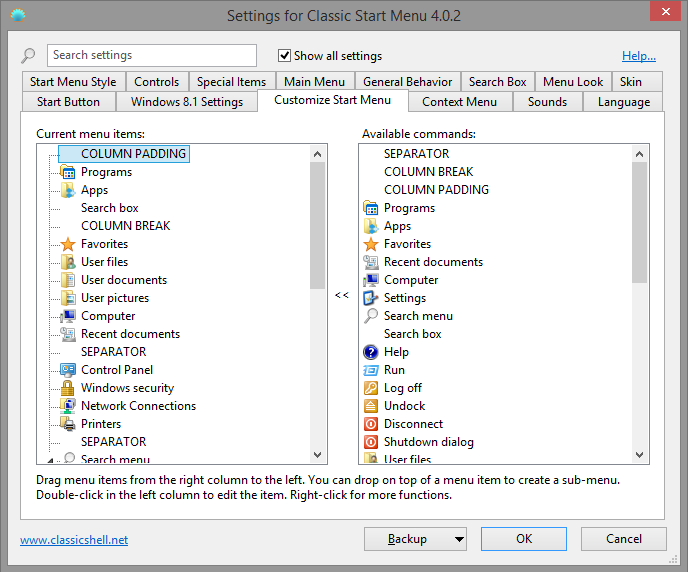Click the Network Connections icon
This screenshot has height=572, width=688.
(68, 406)
